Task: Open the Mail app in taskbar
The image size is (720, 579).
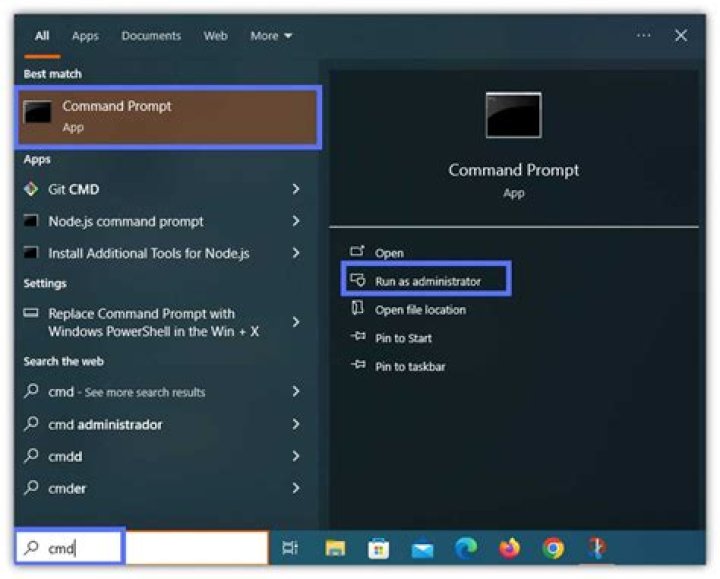Action: pos(422,548)
